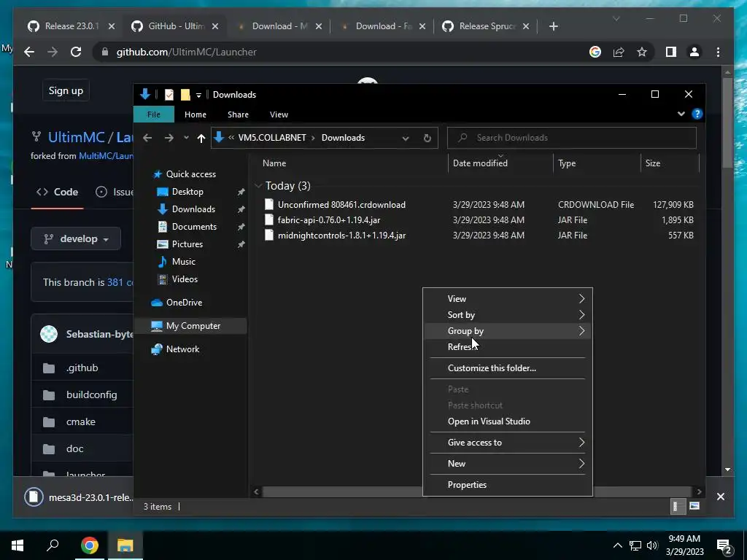Open the File ribbon tab
Screen dimensions: 747x560
click(153, 114)
